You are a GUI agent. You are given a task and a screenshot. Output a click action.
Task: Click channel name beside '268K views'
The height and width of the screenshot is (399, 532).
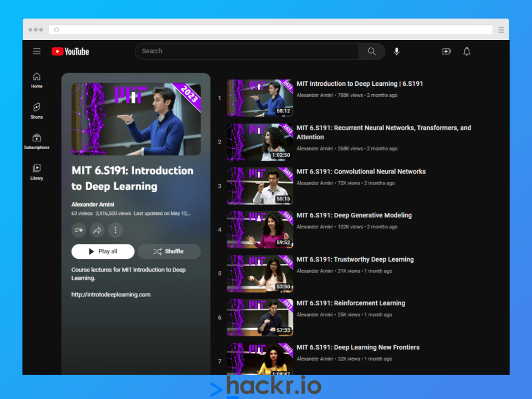coord(315,149)
